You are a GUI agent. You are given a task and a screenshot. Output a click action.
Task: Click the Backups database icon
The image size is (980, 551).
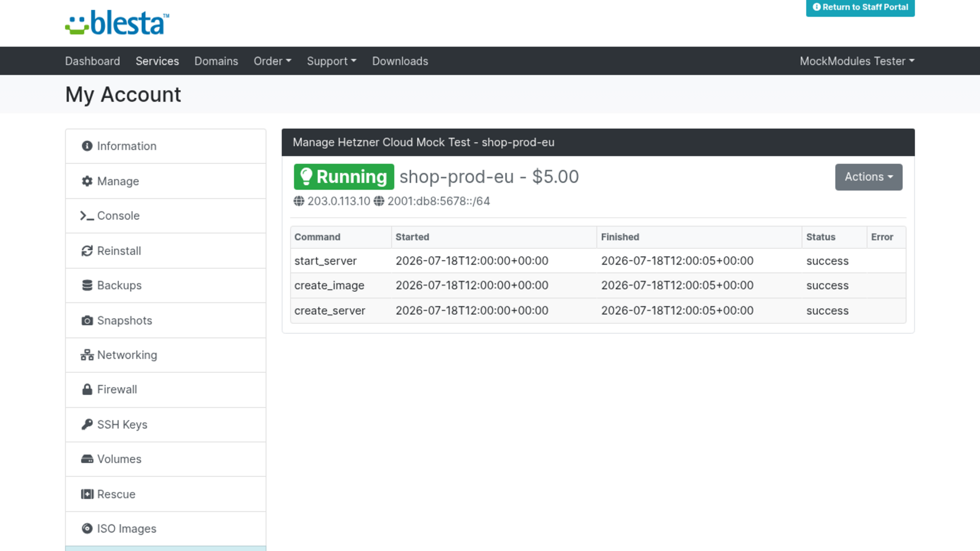87,285
